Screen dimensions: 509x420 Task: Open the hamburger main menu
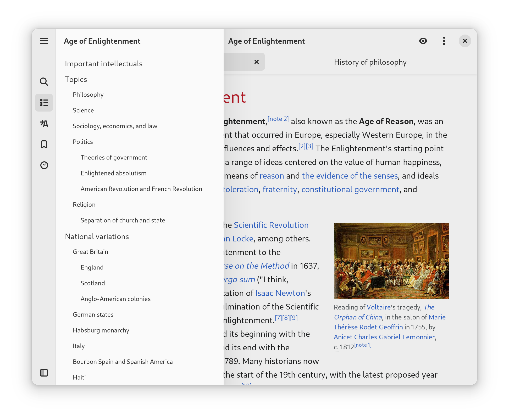pyautogui.click(x=44, y=41)
